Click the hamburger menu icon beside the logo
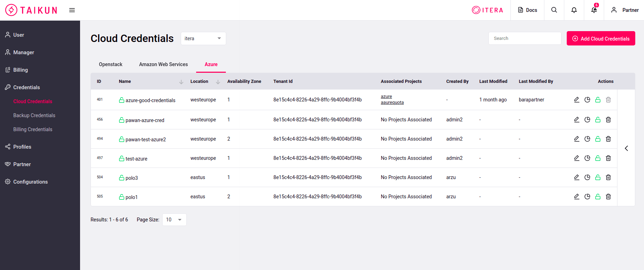This screenshot has height=270, width=644. tap(72, 10)
